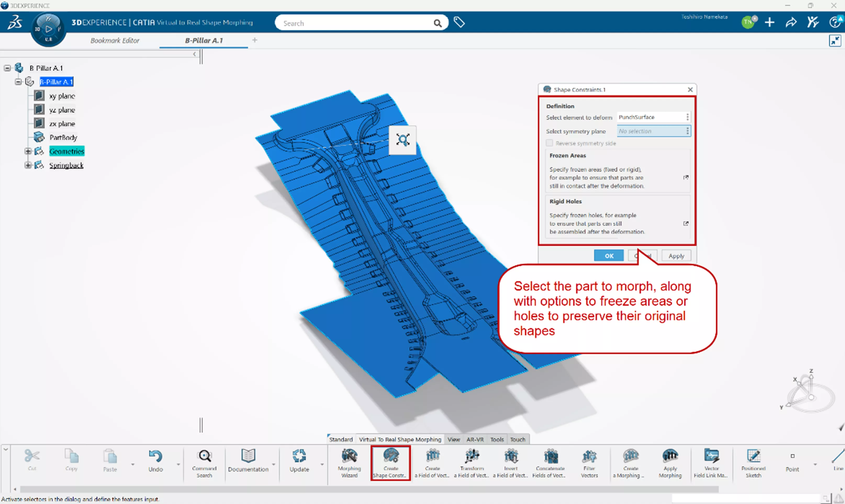The image size is (845, 504).
Task: Expand the Geometries tree node
Action: [28, 151]
